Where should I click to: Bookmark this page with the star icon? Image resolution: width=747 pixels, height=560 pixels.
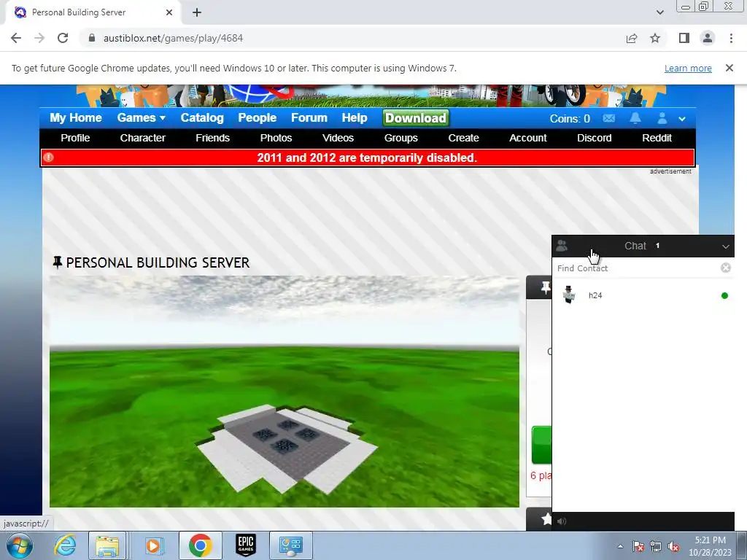(655, 38)
